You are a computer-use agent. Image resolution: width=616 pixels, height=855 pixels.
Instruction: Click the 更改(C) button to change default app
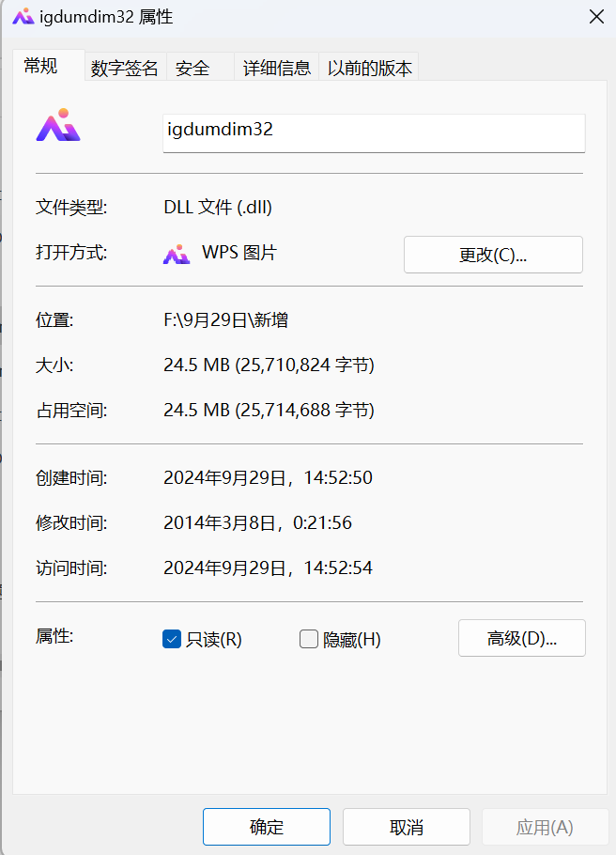pyautogui.click(x=492, y=254)
